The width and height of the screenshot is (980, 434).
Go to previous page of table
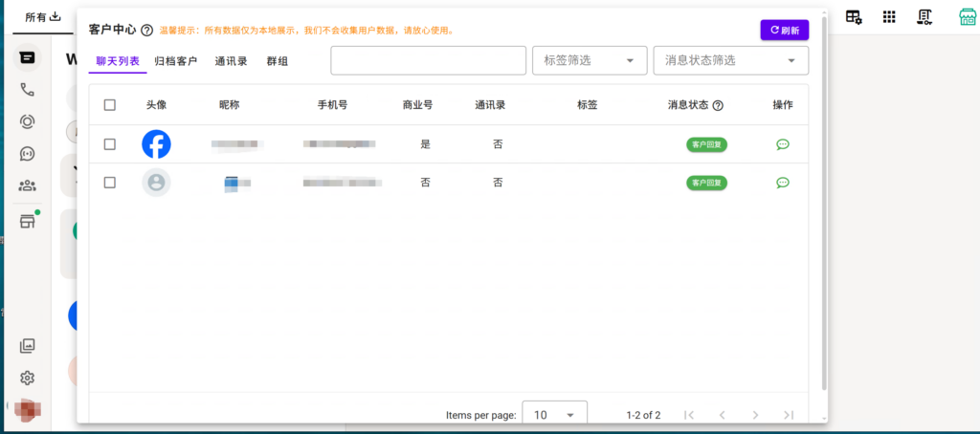tap(722, 415)
